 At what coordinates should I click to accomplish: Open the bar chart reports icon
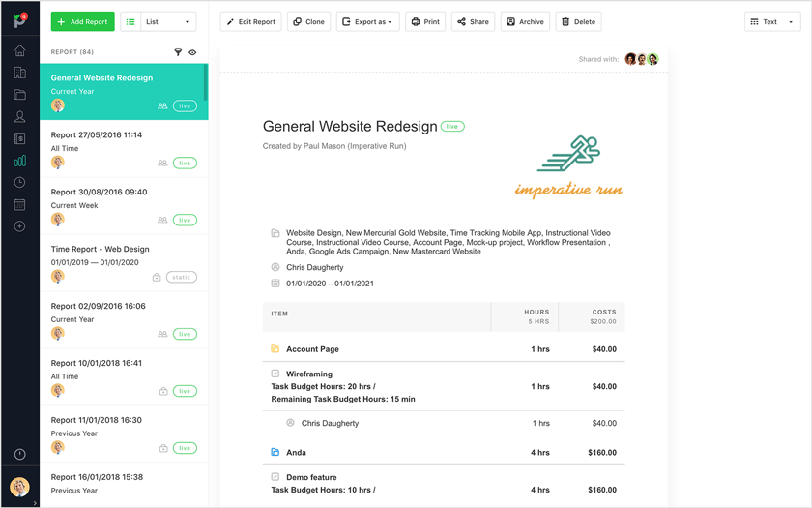[x=19, y=161]
